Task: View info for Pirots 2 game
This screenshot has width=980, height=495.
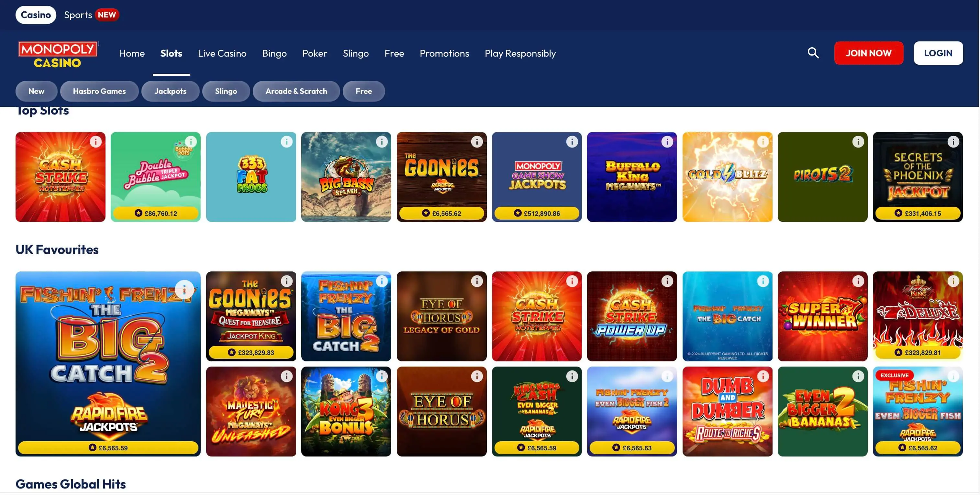Action: pyautogui.click(x=858, y=142)
